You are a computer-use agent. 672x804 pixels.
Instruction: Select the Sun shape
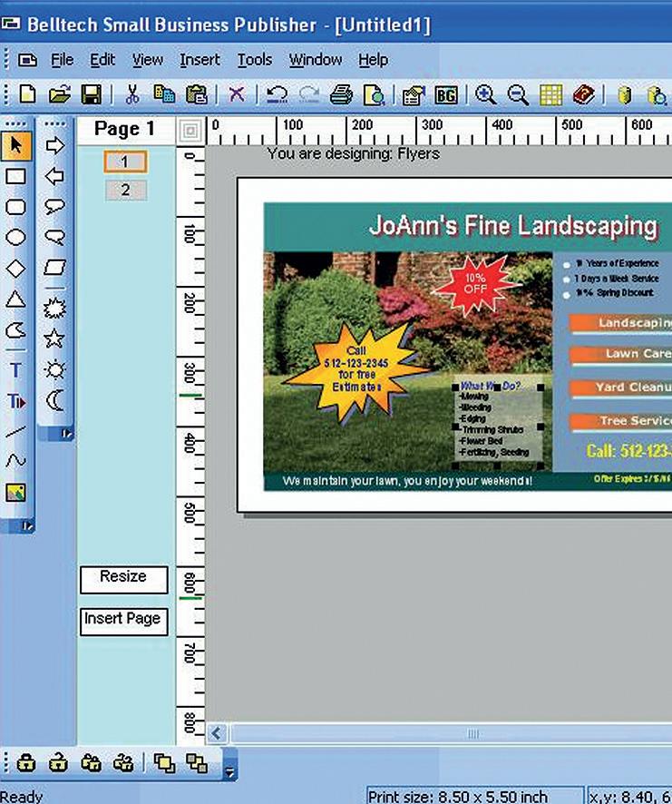click(54, 369)
